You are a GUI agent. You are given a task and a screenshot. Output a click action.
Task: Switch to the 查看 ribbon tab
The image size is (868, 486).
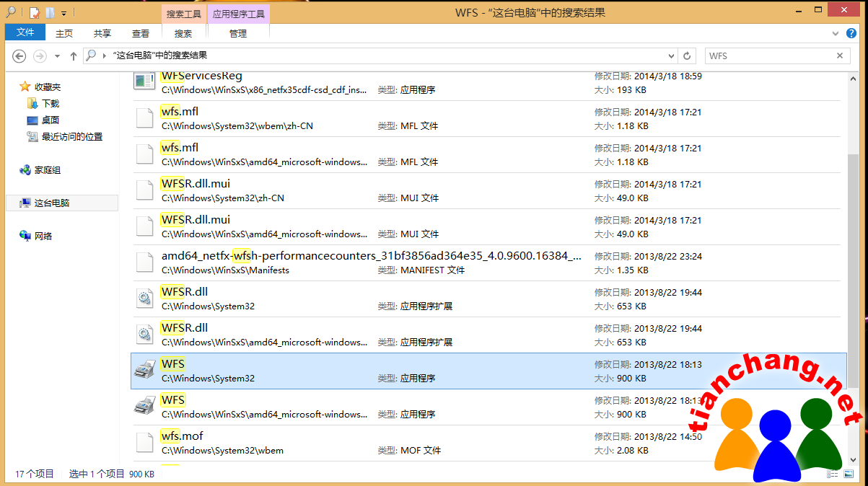(x=141, y=33)
